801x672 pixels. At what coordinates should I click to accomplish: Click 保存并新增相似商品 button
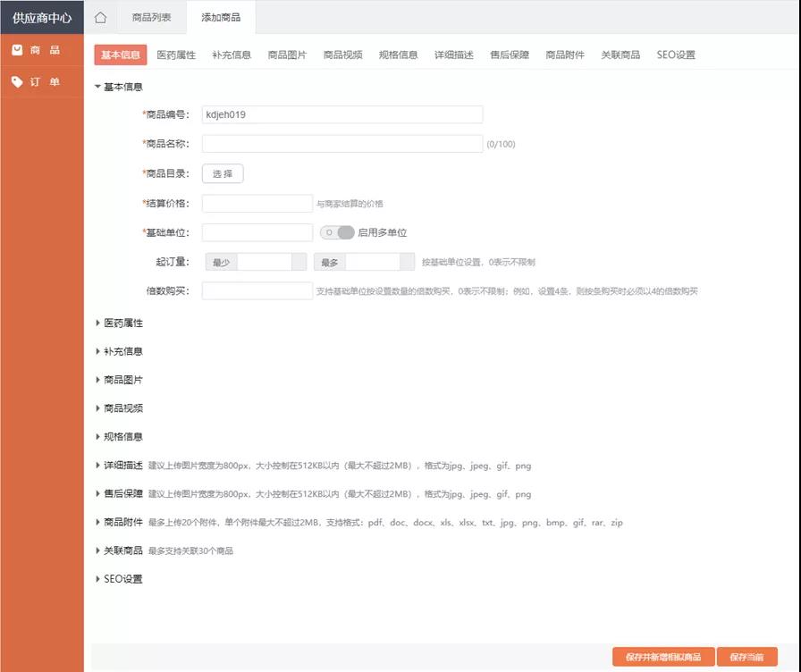point(663,657)
